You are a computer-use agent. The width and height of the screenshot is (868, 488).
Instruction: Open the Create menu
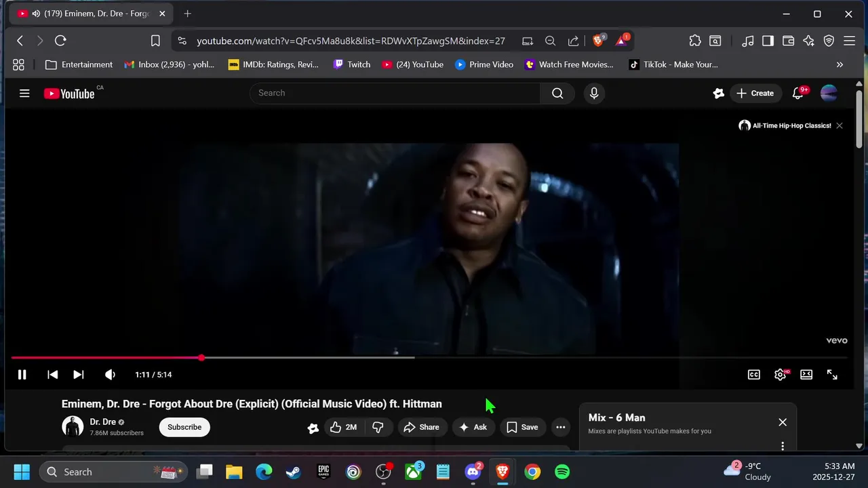[x=755, y=93]
